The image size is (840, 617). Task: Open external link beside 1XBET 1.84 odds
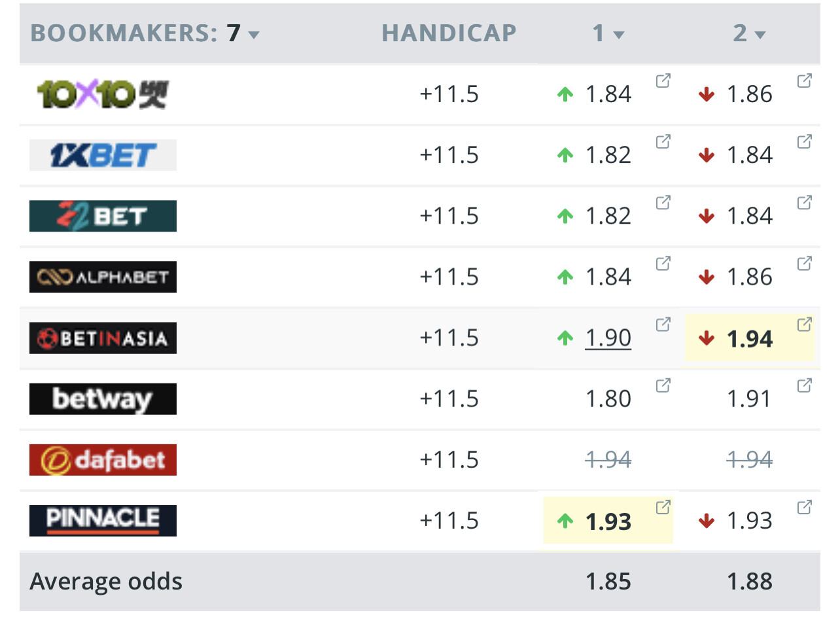tap(804, 142)
